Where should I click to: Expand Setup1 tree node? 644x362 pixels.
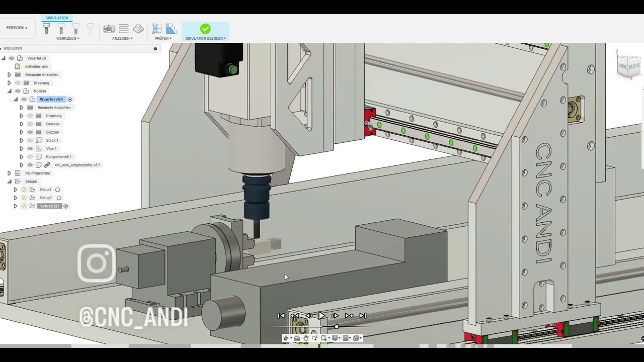coord(15,190)
